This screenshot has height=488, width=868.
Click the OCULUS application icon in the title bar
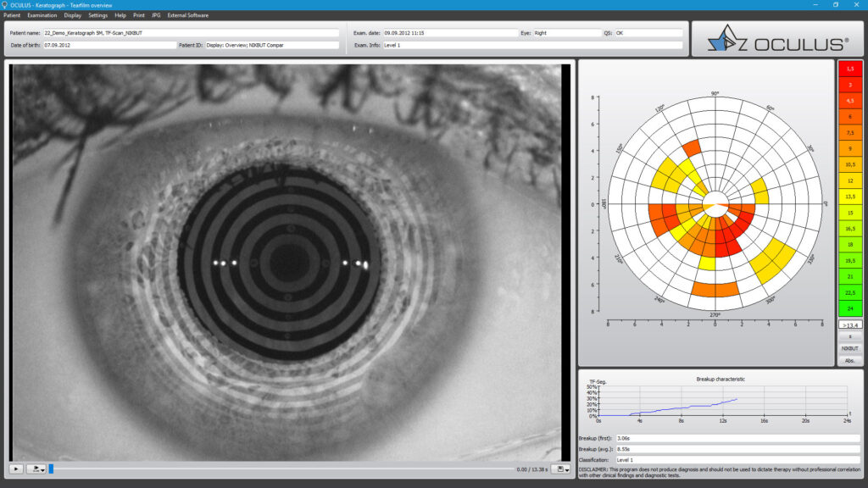(x=6, y=4)
